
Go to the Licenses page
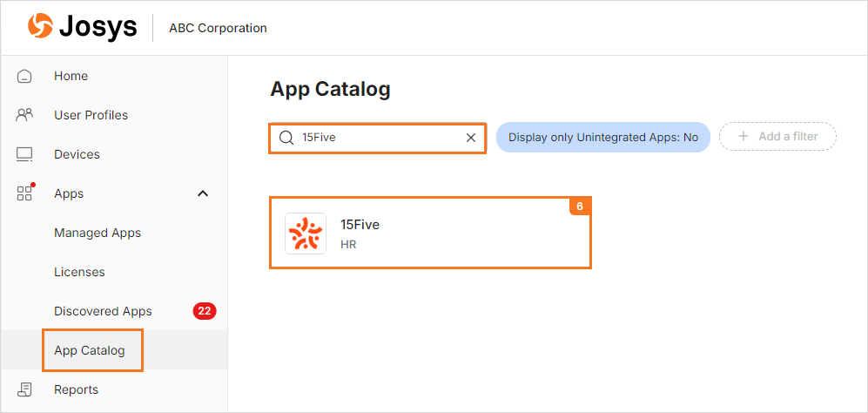coord(79,272)
